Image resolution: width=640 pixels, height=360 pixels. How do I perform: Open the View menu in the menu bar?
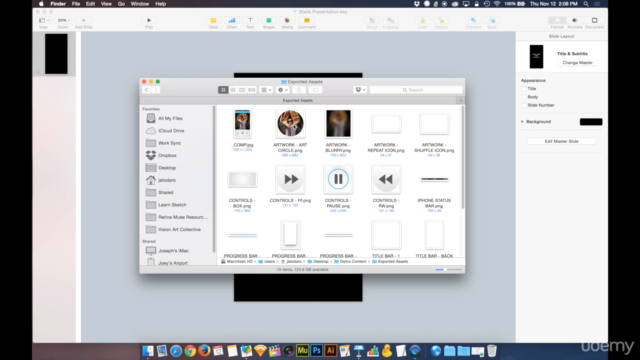pos(106,4)
